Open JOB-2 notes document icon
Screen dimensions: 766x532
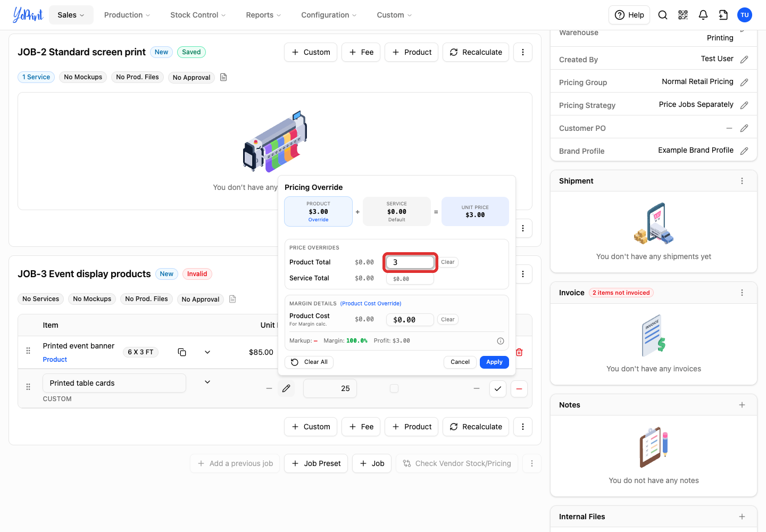223,77
